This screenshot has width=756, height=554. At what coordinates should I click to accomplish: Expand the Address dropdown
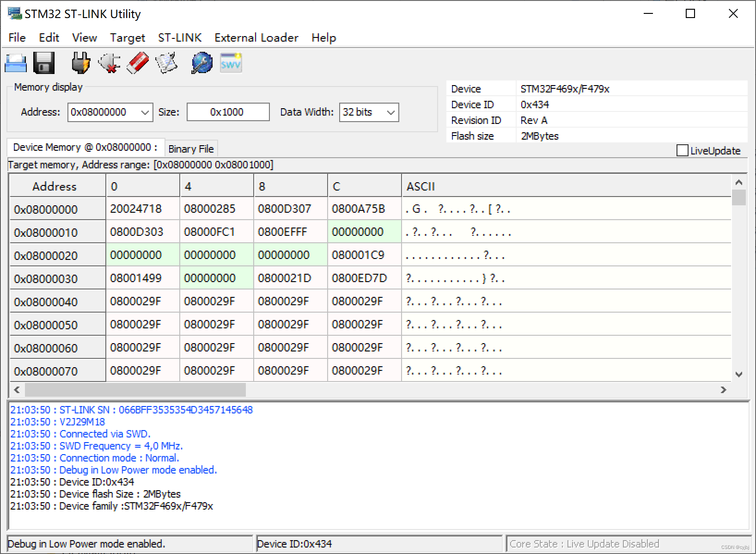[145, 112]
